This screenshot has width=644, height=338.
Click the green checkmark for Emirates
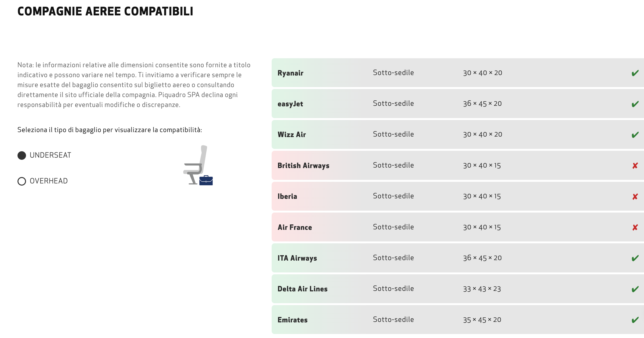pos(635,320)
